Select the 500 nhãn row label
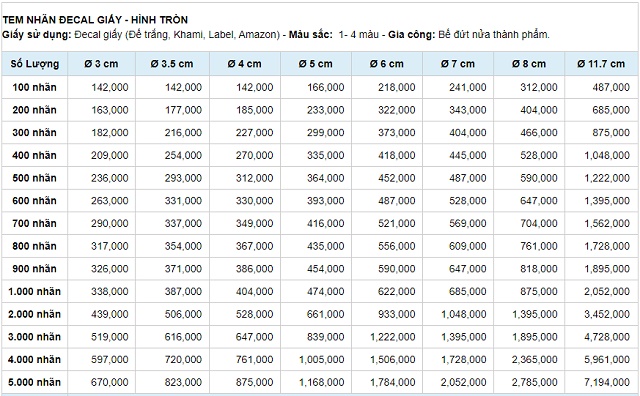 click(35, 178)
